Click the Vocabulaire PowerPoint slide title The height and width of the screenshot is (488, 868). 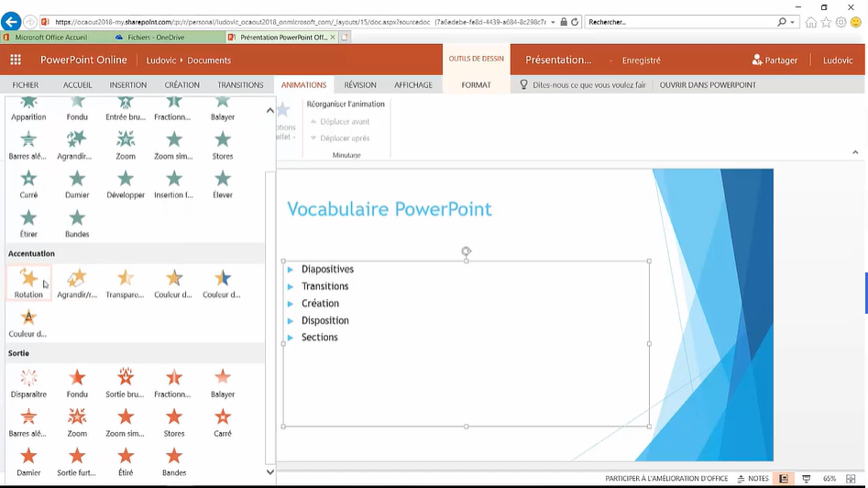point(390,209)
